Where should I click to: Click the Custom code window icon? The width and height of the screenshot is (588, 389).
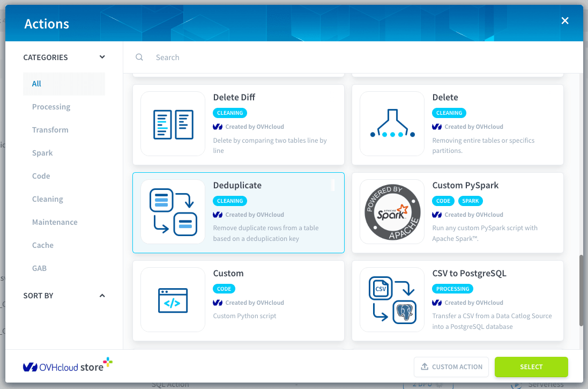pos(173,300)
